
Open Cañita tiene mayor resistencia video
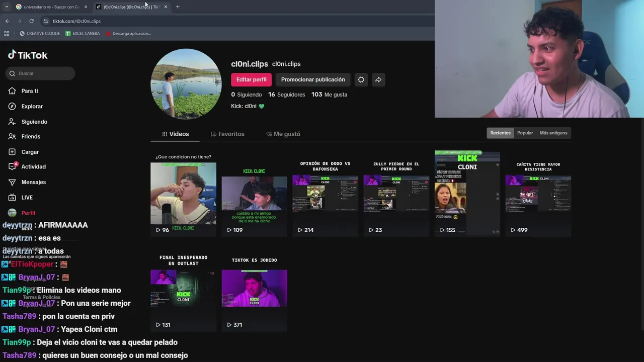(538, 194)
